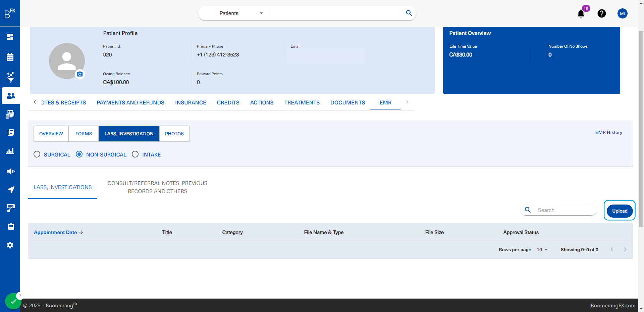
Task: Click the labs Search input field
Action: coord(558,210)
